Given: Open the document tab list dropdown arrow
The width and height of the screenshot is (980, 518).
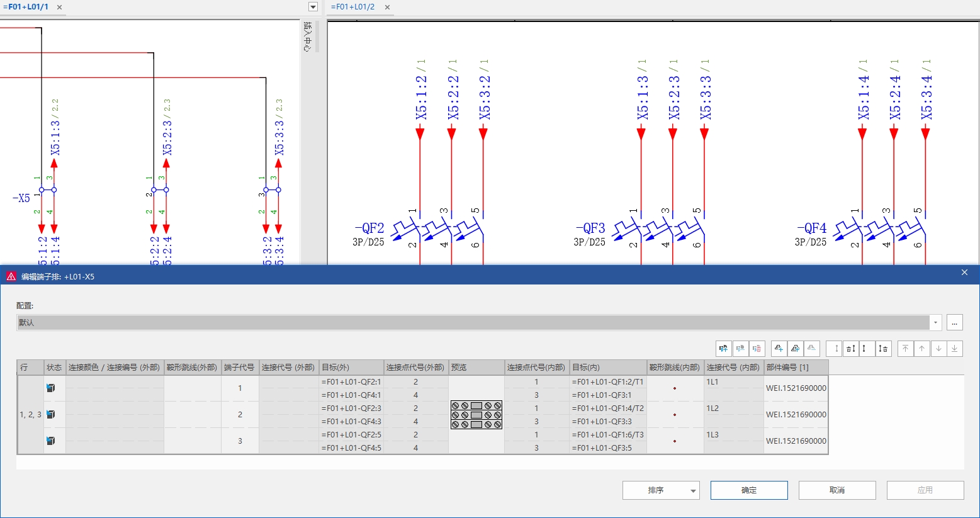Looking at the screenshot, I should click(313, 7).
